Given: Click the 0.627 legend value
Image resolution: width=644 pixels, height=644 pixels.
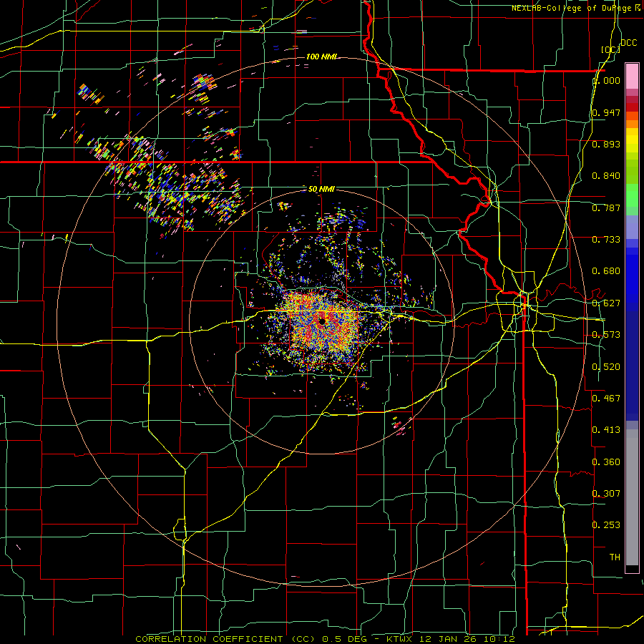Looking at the screenshot, I should pos(606,303).
